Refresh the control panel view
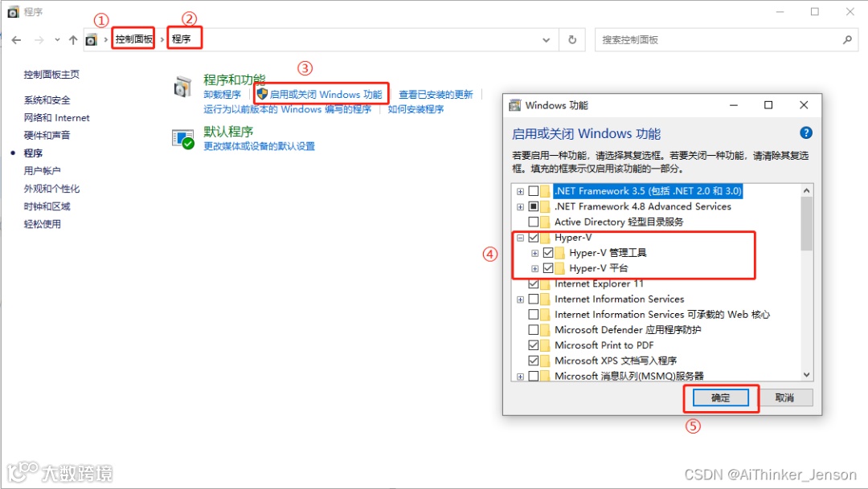The height and width of the screenshot is (489, 868). click(x=572, y=40)
